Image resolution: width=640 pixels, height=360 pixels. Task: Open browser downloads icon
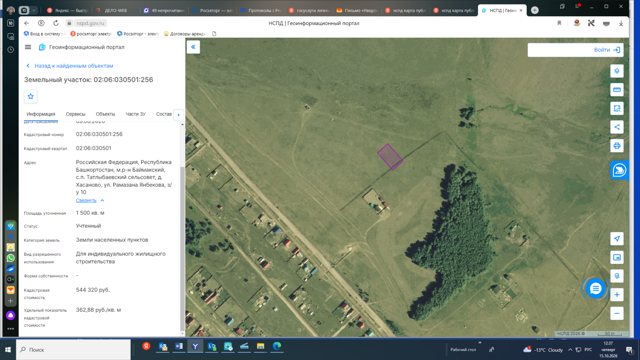[621, 24]
